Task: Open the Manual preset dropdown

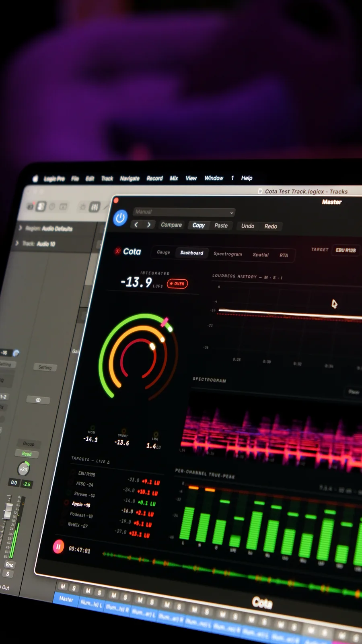Action: coord(184,212)
